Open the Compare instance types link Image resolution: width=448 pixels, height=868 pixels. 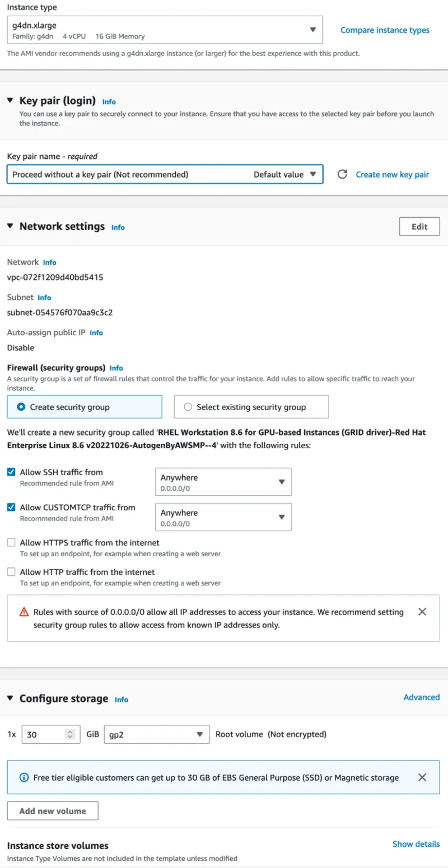(385, 30)
